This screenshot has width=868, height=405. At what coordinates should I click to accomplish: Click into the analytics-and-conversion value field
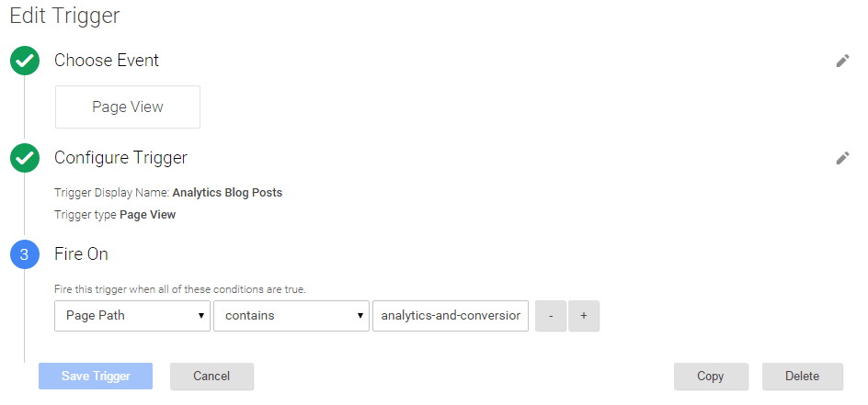coord(451,316)
